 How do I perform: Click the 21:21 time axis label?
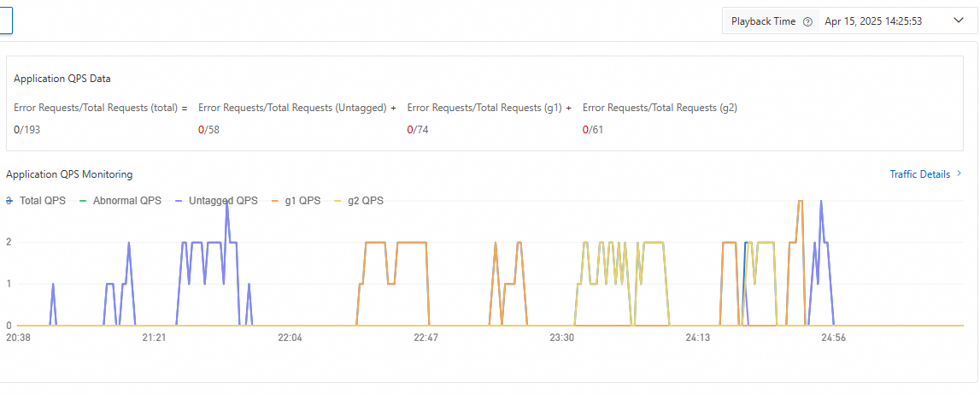(154, 338)
